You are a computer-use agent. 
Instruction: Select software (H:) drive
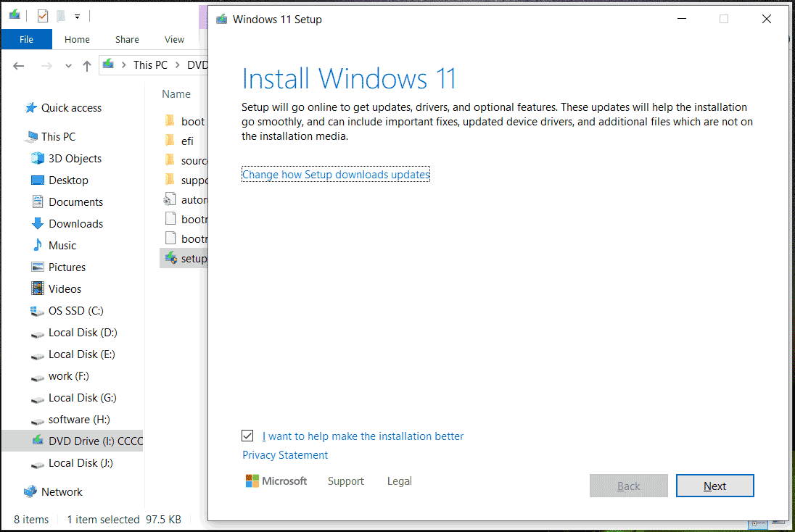point(79,420)
